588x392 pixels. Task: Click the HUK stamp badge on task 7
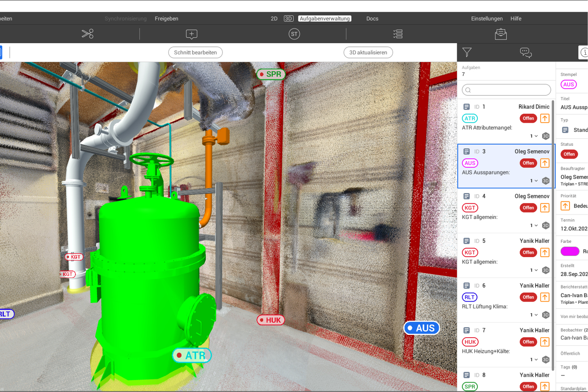(x=470, y=342)
